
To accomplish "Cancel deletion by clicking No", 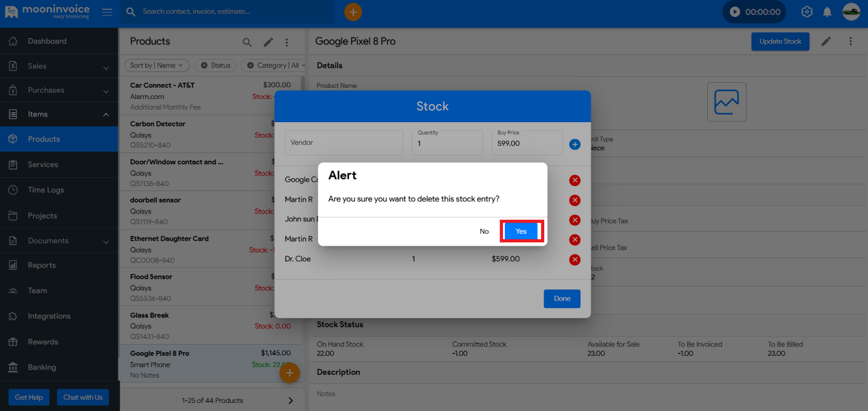I will point(484,231).
